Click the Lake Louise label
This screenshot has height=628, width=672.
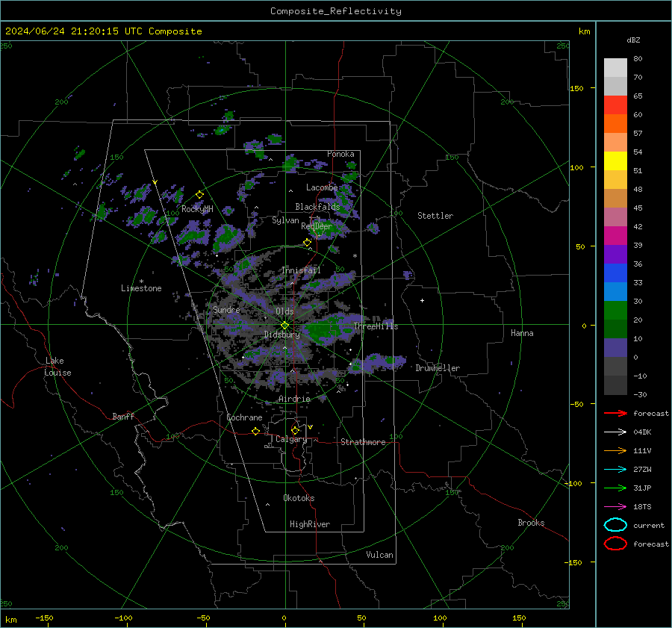(x=57, y=367)
